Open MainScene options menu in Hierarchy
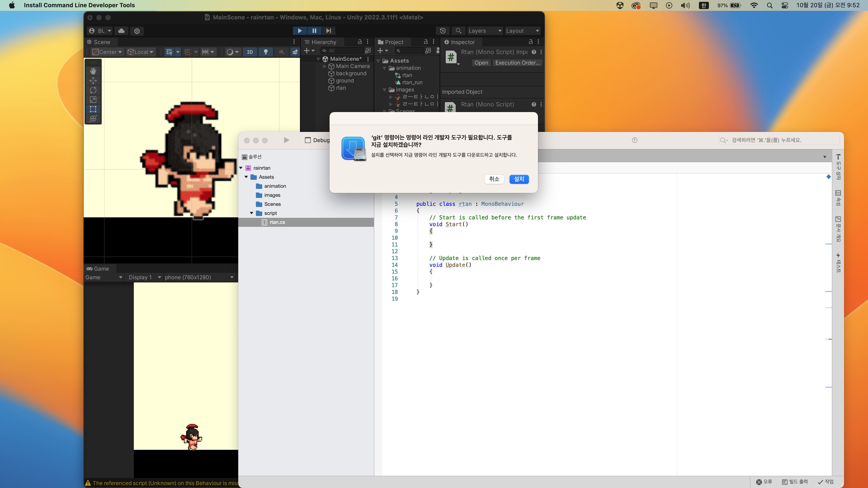Viewport: 868px width, 488px height. (368, 59)
